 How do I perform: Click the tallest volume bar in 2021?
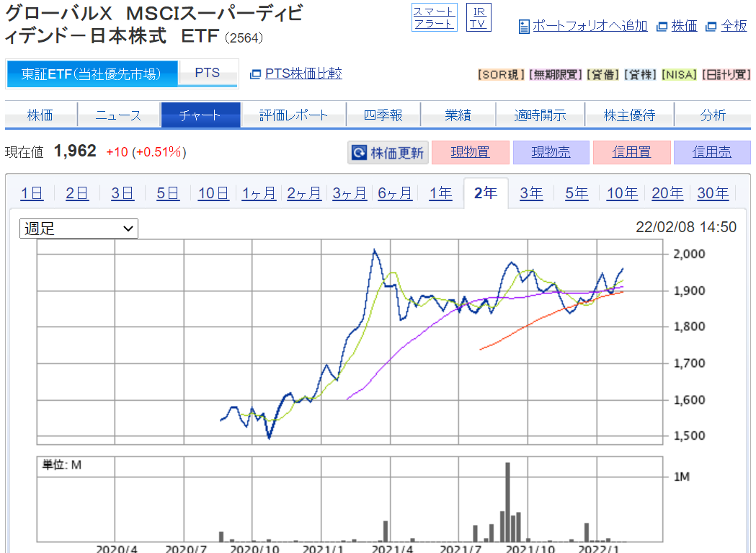coord(507,502)
